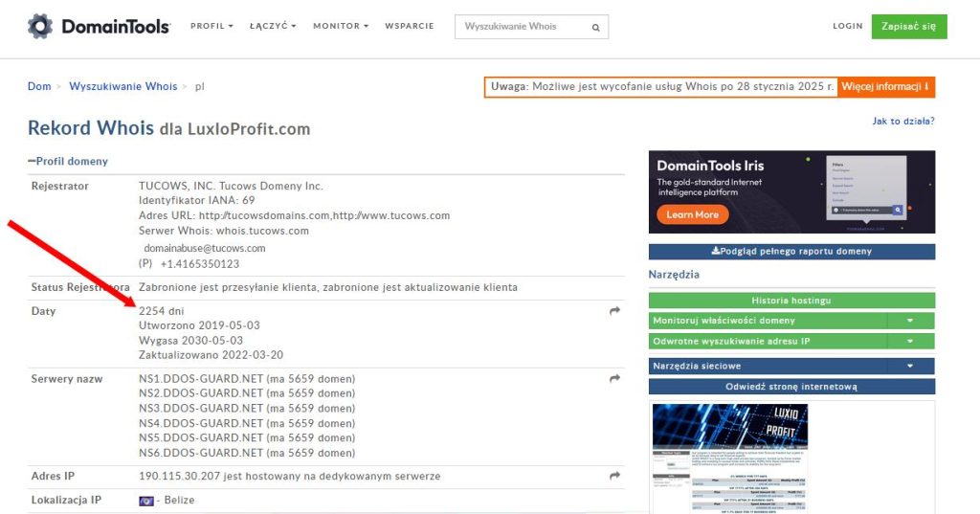
Task: Click the search magnifier icon in Whois field
Action: (x=595, y=28)
